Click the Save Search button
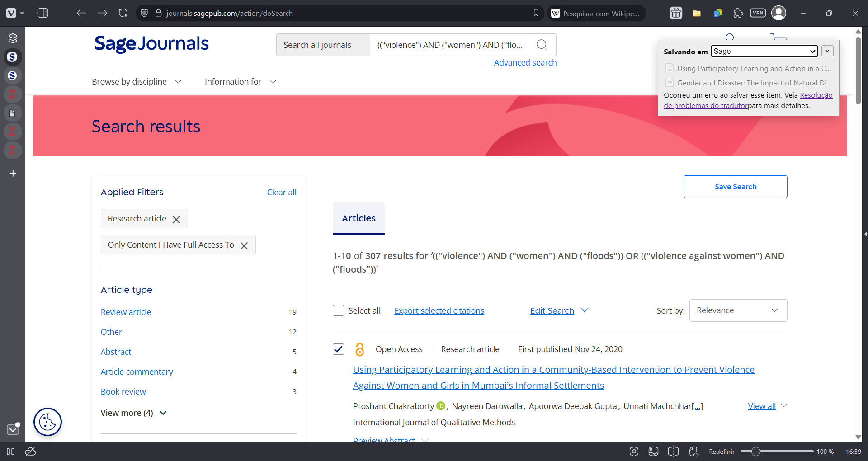Screen dimensions: 868x461 735,187
